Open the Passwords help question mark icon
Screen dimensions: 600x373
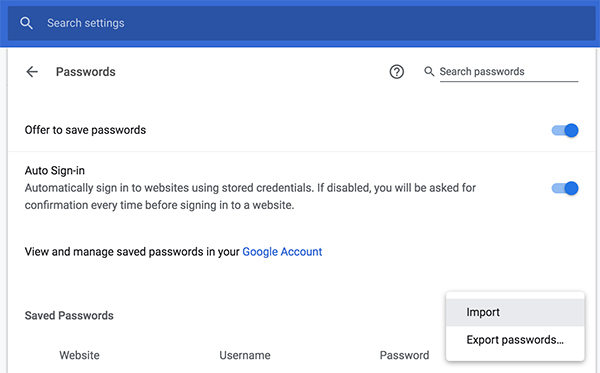(x=396, y=72)
